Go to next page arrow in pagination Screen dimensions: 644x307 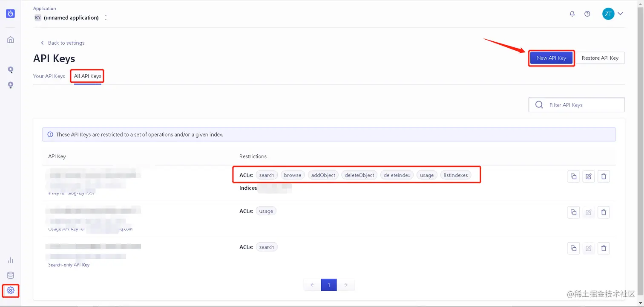(x=346, y=285)
